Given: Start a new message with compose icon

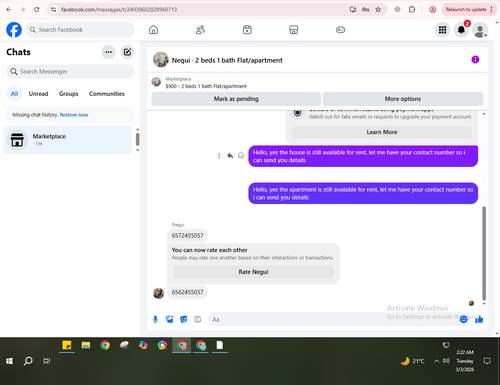Looking at the screenshot, I should click(x=127, y=52).
